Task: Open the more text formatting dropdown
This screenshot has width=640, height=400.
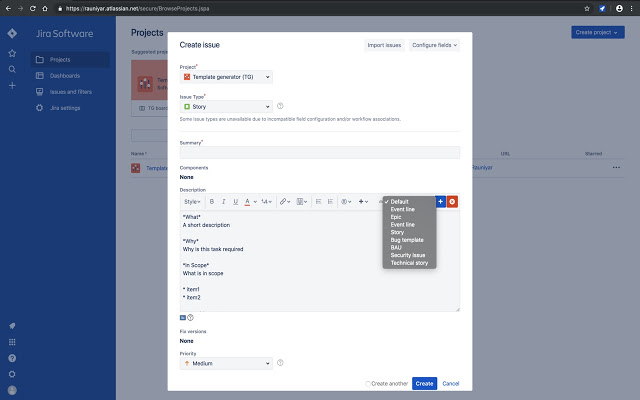Action: [267, 202]
